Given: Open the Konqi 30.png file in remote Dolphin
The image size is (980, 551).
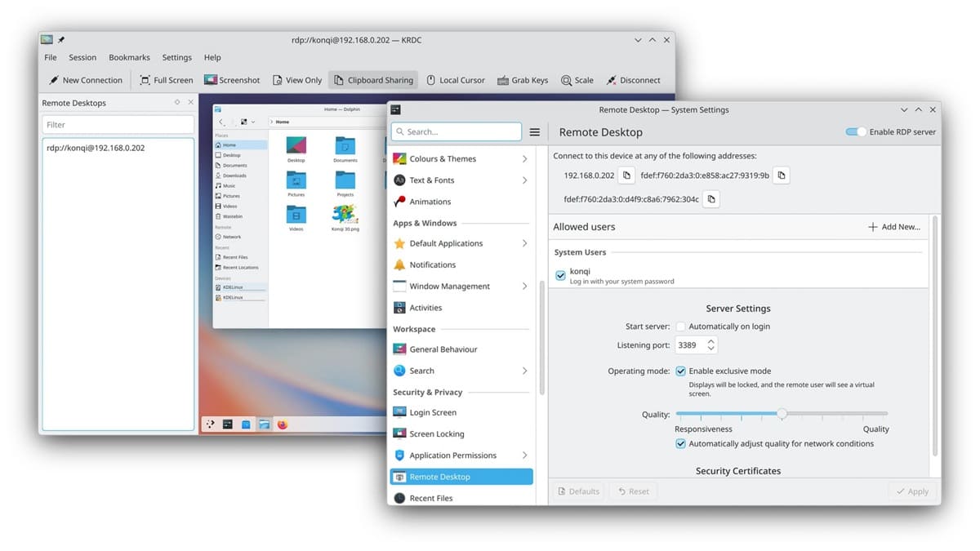Looking at the screenshot, I should pyautogui.click(x=345, y=218).
